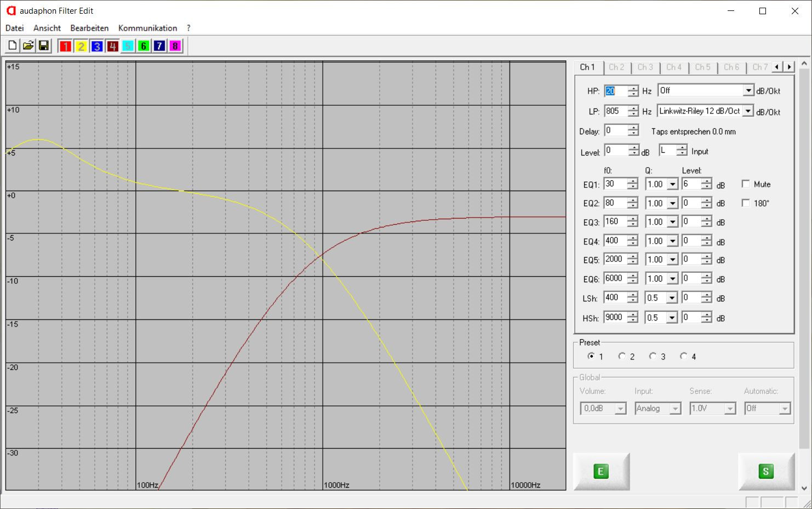The height and width of the screenshot is (509, 812).
Task: Open EQ2 Q value dropdown
Action: (673, 203)
